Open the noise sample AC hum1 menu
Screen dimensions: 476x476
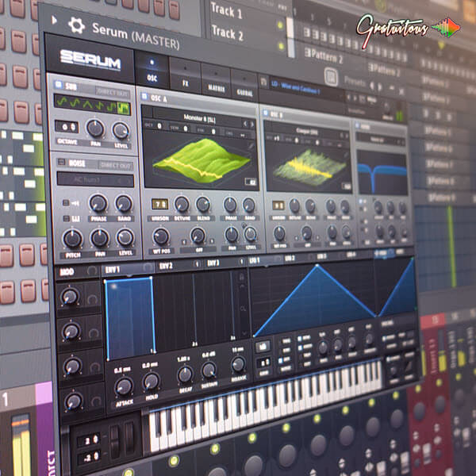[x=95, y=180]
